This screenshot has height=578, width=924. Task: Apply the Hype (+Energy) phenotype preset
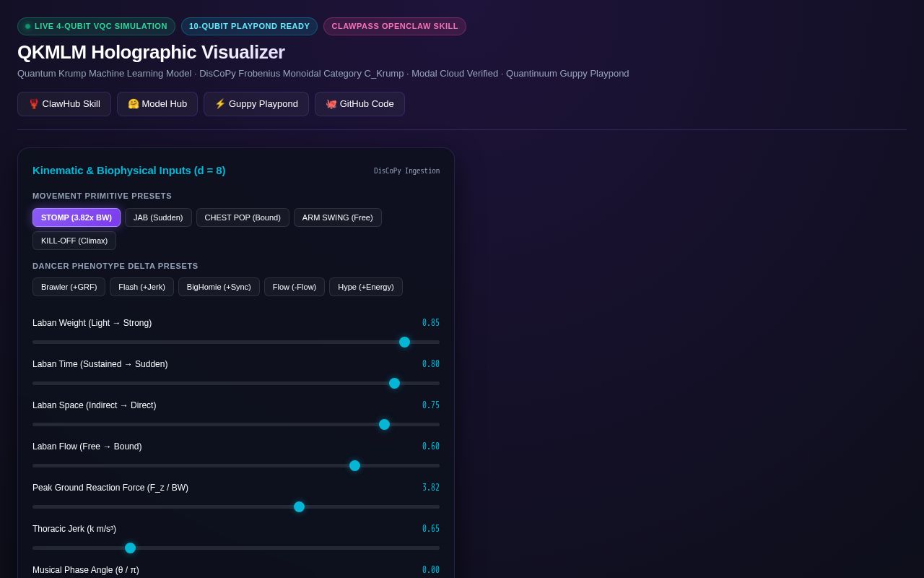[x=366, y=287]
